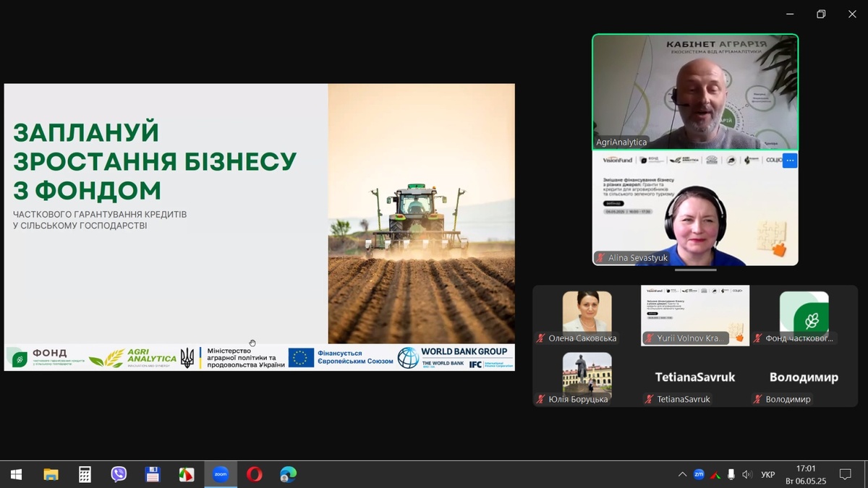Click the slide heading ЗАПЛАНУЙ ЗРОСТАННЯ БІЗНЕСУ
This screenshot has height=488, width=868.
click(x=155, y=161)
